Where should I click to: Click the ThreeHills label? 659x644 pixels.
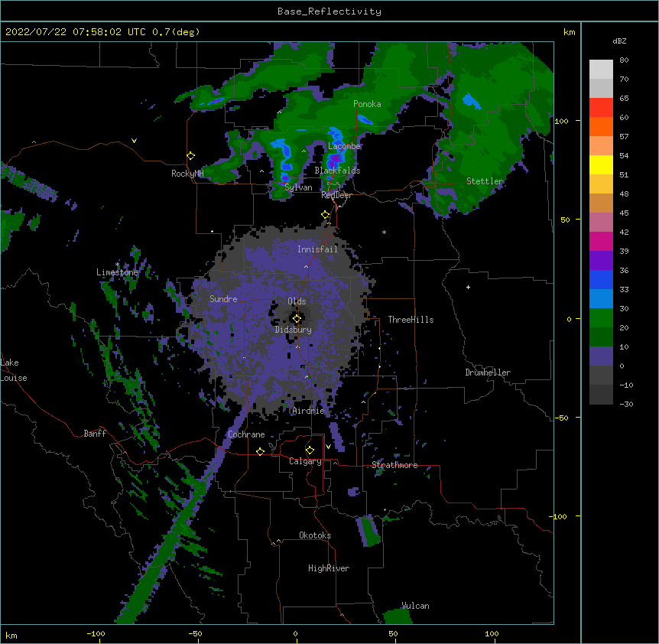[x=411, y=320]
